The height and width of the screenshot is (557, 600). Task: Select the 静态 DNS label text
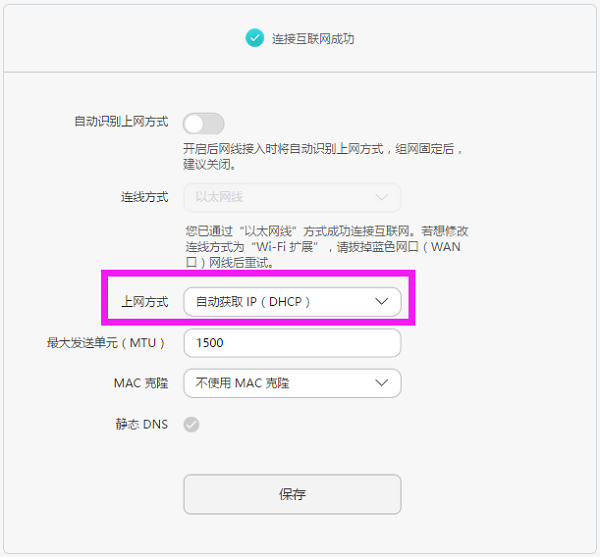(141, 424)
